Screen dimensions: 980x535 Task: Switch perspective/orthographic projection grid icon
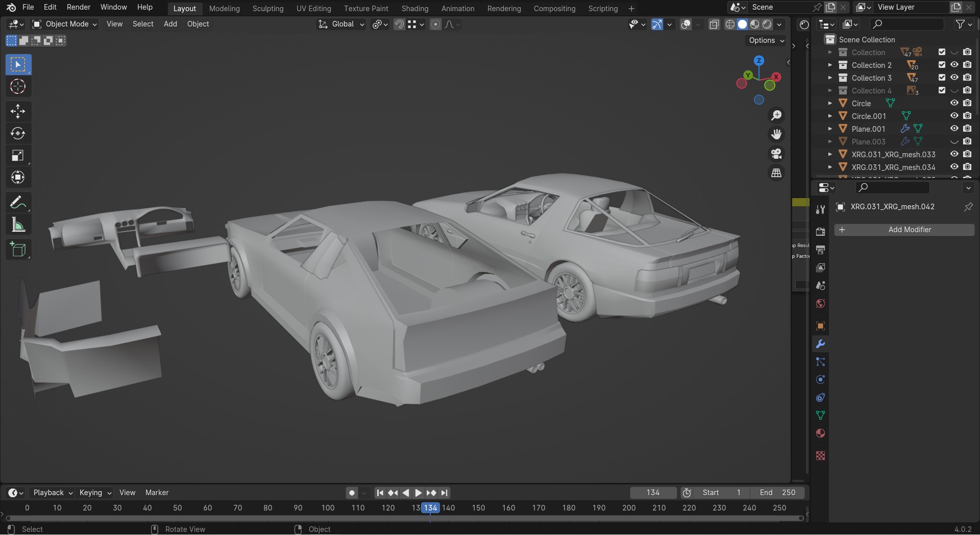776,173
